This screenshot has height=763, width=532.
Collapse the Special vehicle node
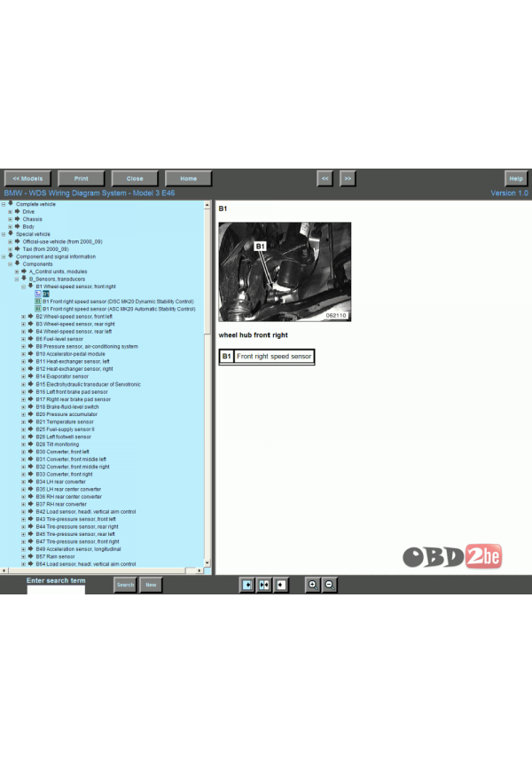tap(4, 234)
